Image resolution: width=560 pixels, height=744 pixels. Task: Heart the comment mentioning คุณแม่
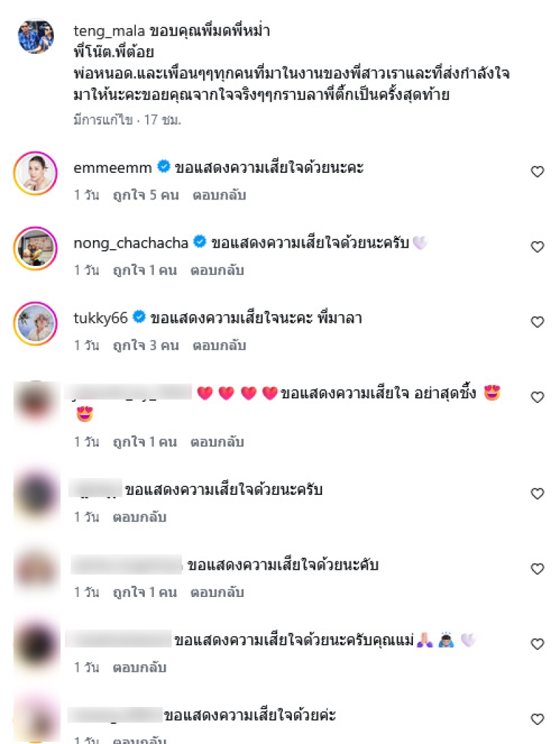click(537, 644)
